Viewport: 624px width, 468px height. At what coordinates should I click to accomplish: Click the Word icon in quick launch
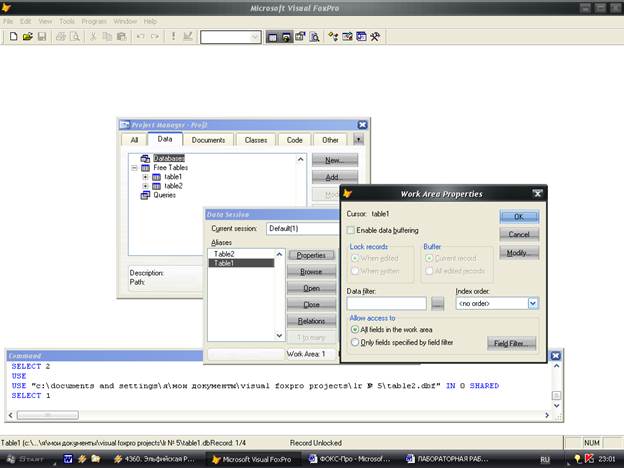[68, 459]
